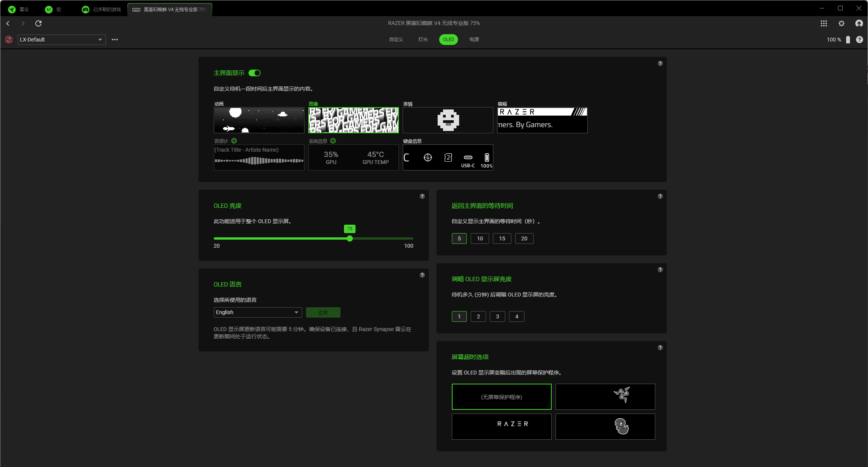Choose the 横幅 Razer banner thumbnail

point(542,120)
